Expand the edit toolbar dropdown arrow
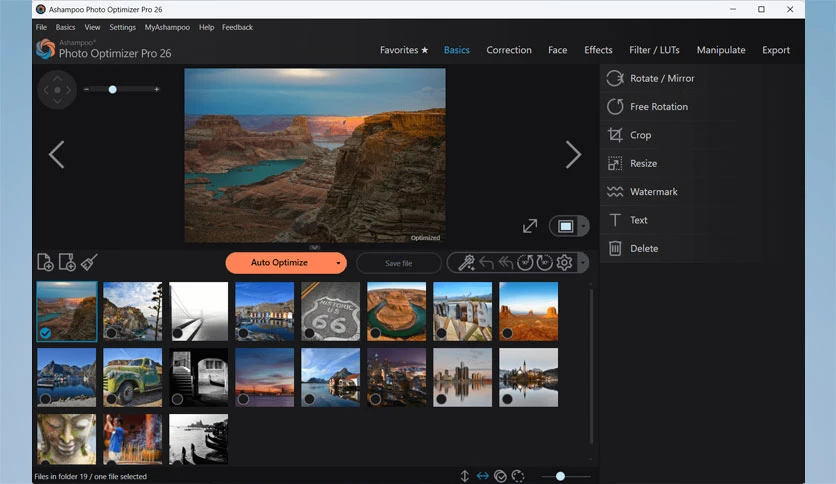836x484 pixels. [x=583, y=263]
